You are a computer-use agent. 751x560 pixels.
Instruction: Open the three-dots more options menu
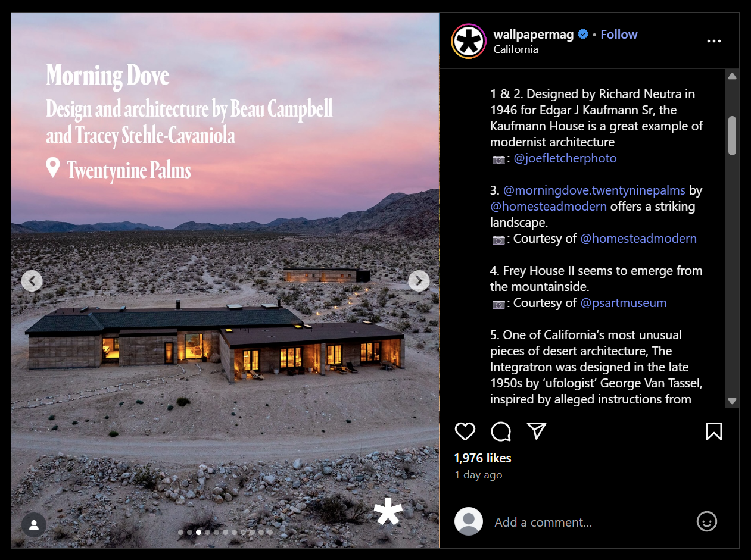713,41
